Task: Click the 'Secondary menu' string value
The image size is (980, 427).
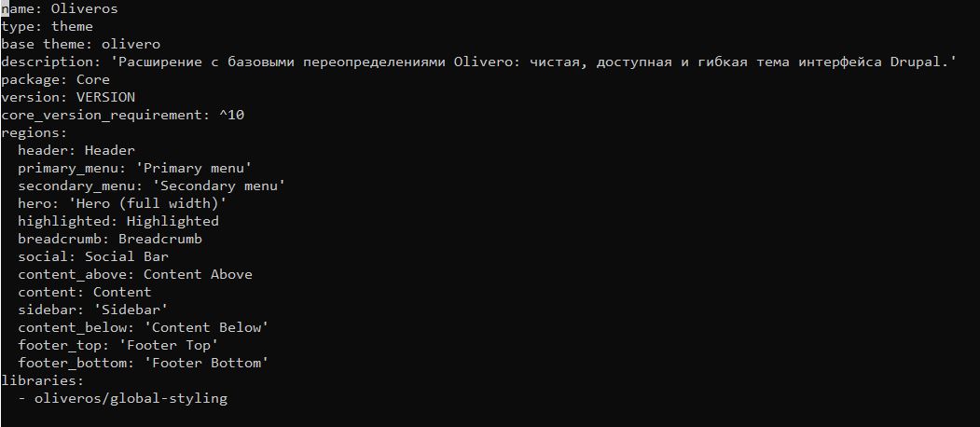Action: [219, 186]
